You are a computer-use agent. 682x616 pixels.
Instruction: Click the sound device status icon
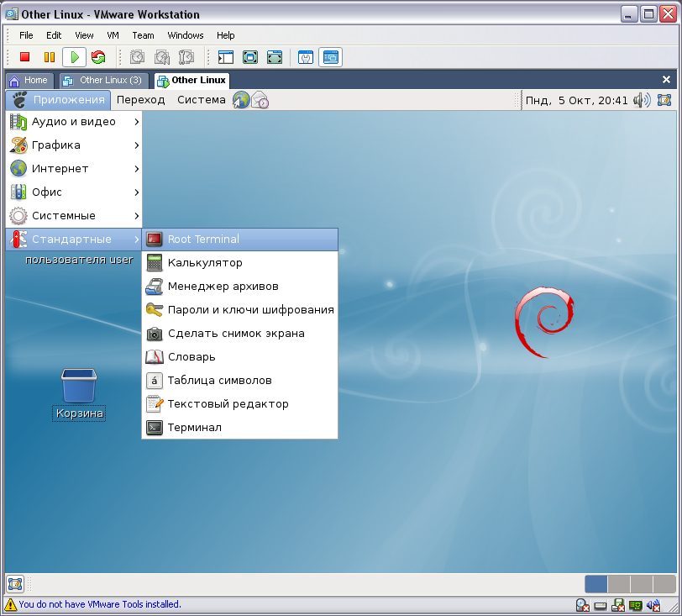click(x=653, y=605)
